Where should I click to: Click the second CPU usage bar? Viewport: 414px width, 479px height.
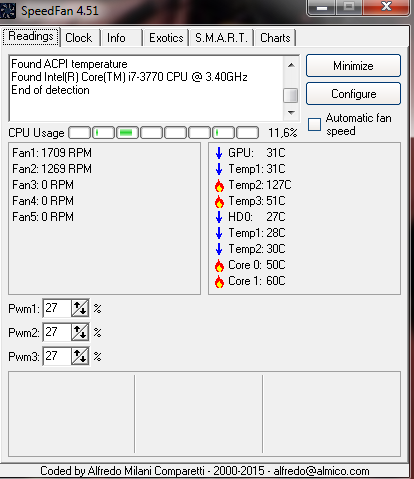[x=103, y=133]
